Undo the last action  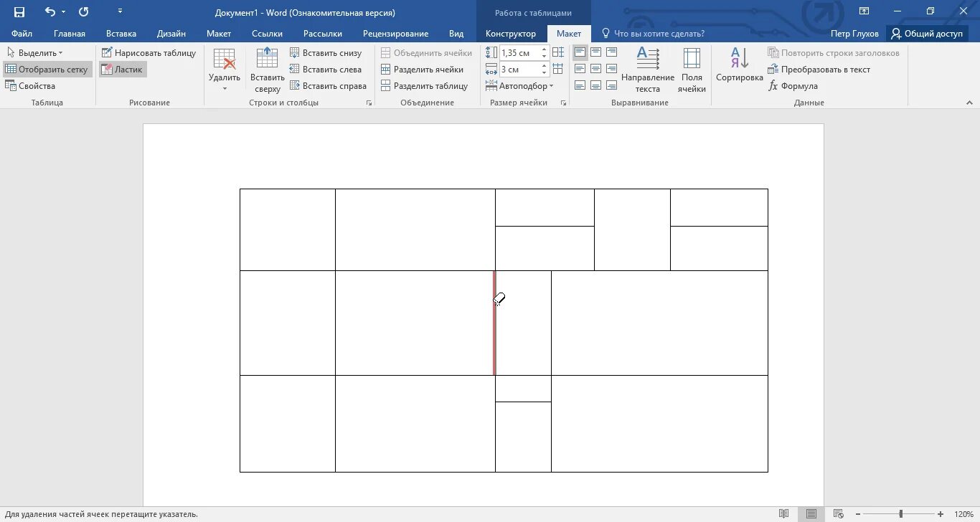(50, 12)
